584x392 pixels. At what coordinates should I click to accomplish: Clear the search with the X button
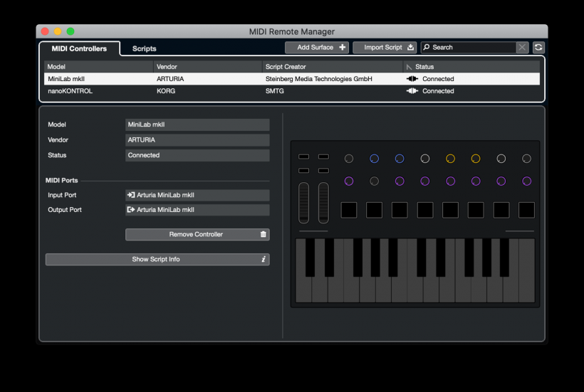pyautogui.click(x=522, y=47)
